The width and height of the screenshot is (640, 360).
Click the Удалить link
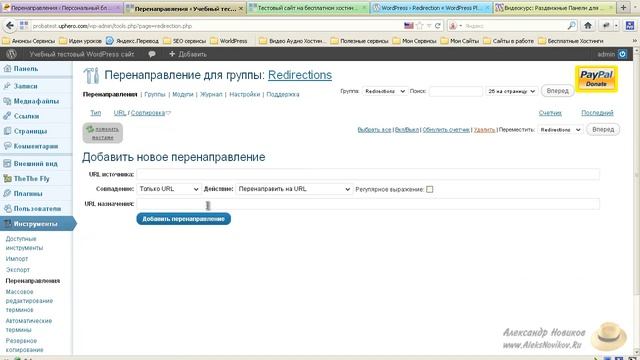[484, 130]
